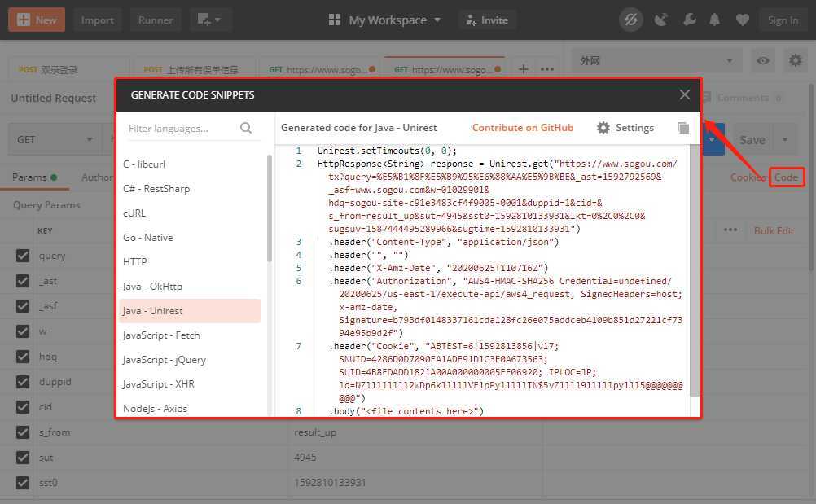Image resolution: width=816 pixels, height=504 pixels.
Task: Open new window dropdown icon in header
Action: tap(208, 20)
